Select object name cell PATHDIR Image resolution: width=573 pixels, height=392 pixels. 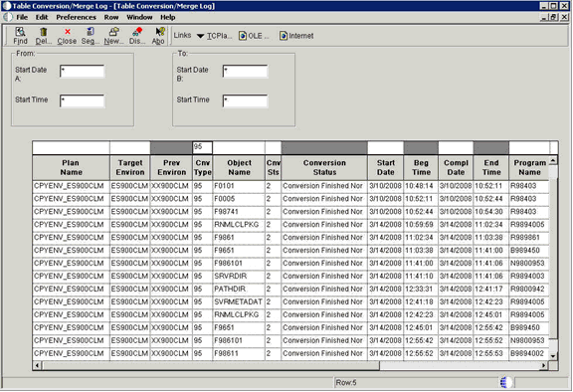coord(239,289)
